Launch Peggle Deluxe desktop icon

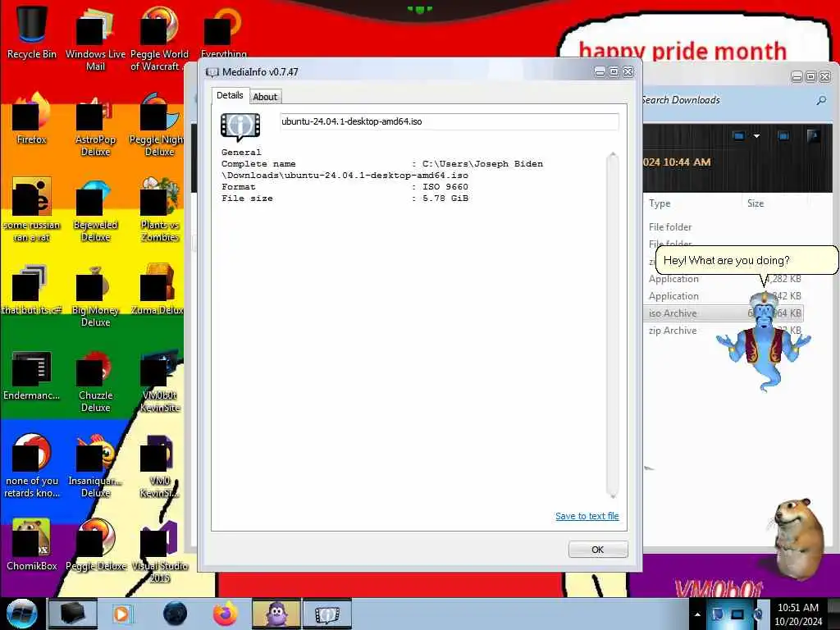pos(96,545)
